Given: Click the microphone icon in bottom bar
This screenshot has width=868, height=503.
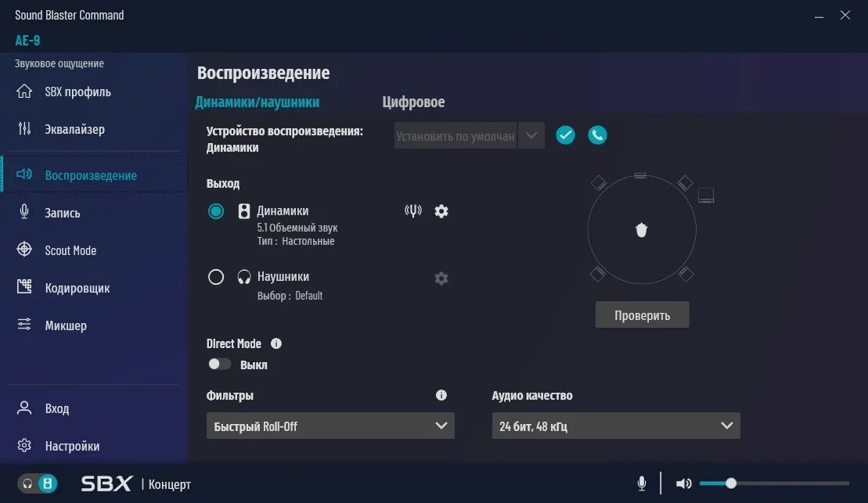Looking at the screenshot, I should (642, 483).
